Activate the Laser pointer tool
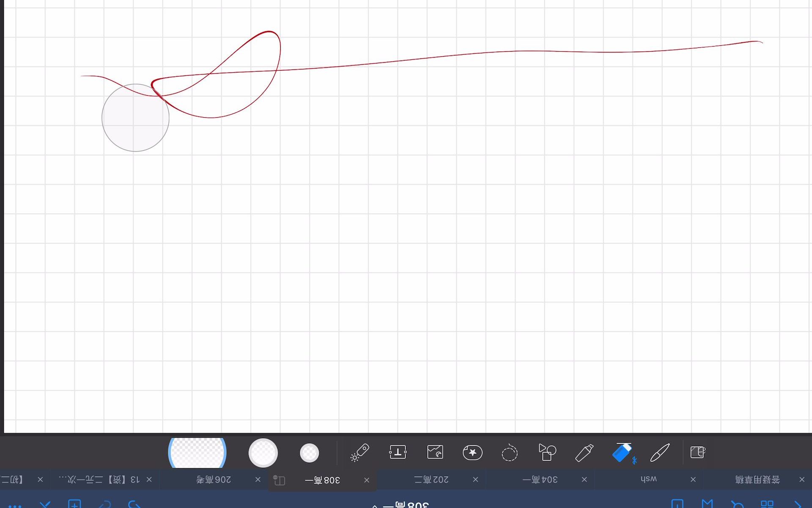The height and width of the screenshot is (508, 812). pos(360,453)
